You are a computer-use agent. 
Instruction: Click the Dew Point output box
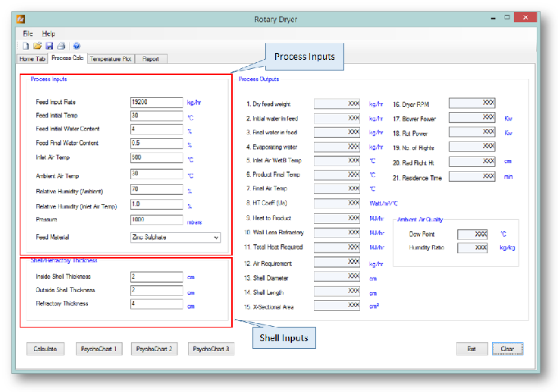pyautogui.click(x=472, y=234)
